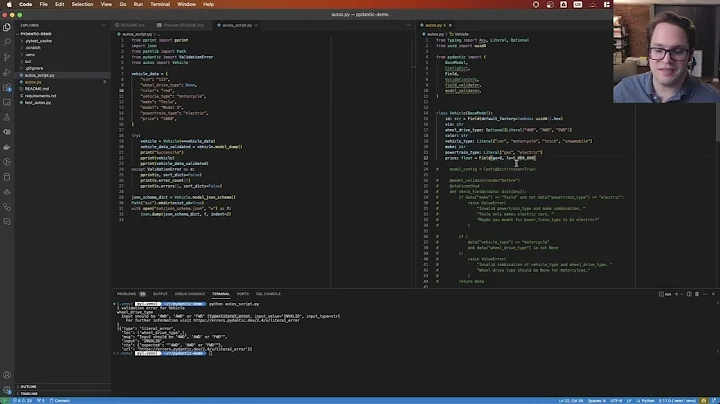This screenshot has width=720, height=404.
Task: Click Spaces: 4 indentation in status bar
Action: pyautogui.click(x=596, y=401)
